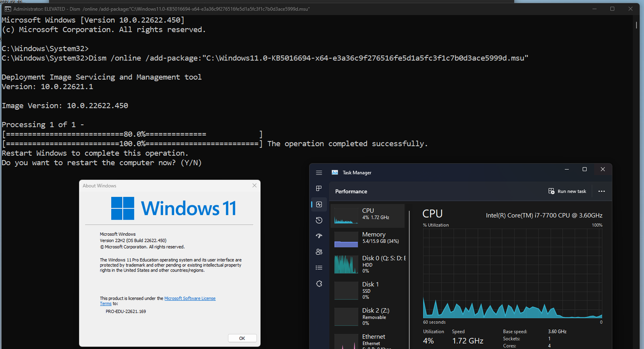Screen dimensions: 644x349
Task: Click 'Microsoft Windows [Version 10.0.22622.450]' line
Action: coord(93,20)
